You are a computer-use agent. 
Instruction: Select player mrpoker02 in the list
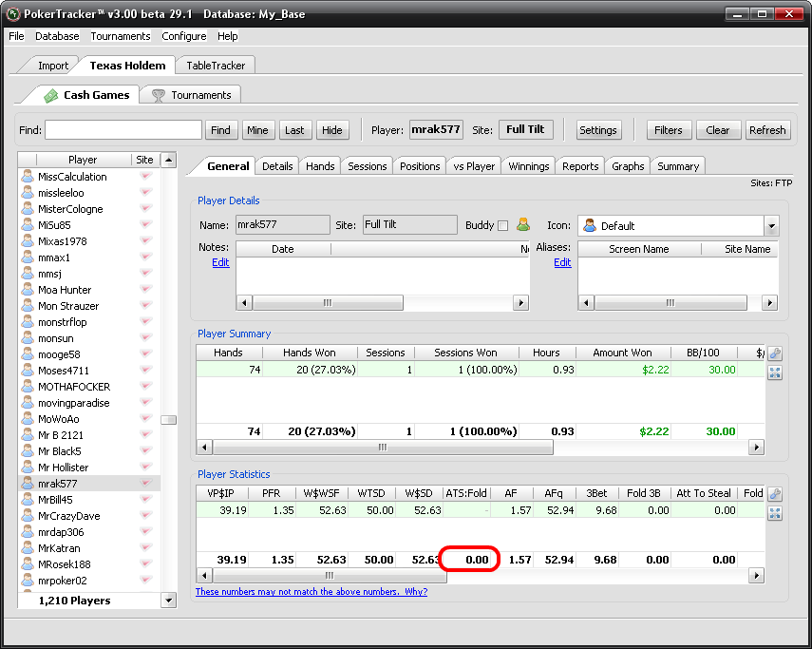pos(90,581)
